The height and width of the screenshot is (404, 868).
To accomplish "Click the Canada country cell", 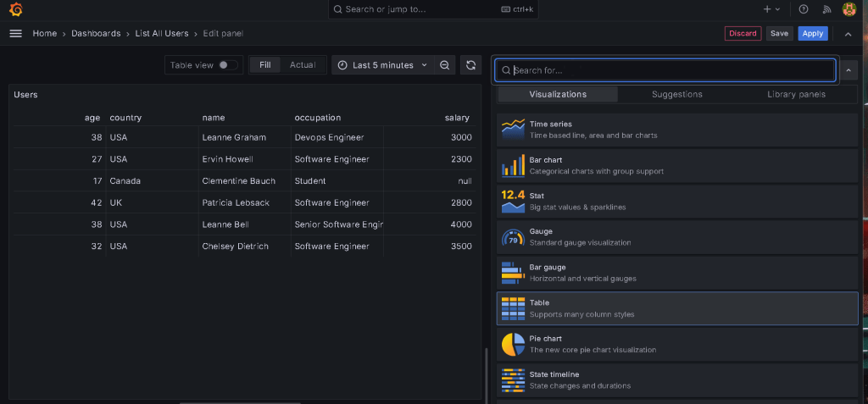I will pos(153,181).
